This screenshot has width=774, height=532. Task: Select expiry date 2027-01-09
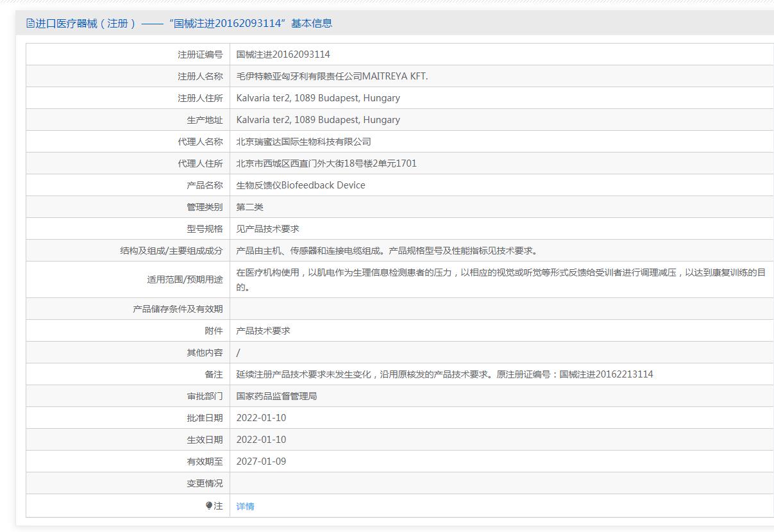[261, 461]
